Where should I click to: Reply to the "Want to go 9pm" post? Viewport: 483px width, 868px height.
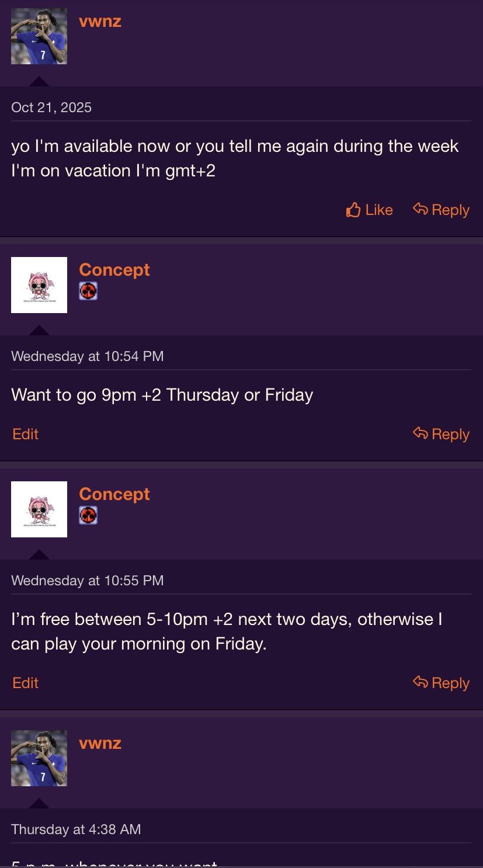tap(441, 434)
